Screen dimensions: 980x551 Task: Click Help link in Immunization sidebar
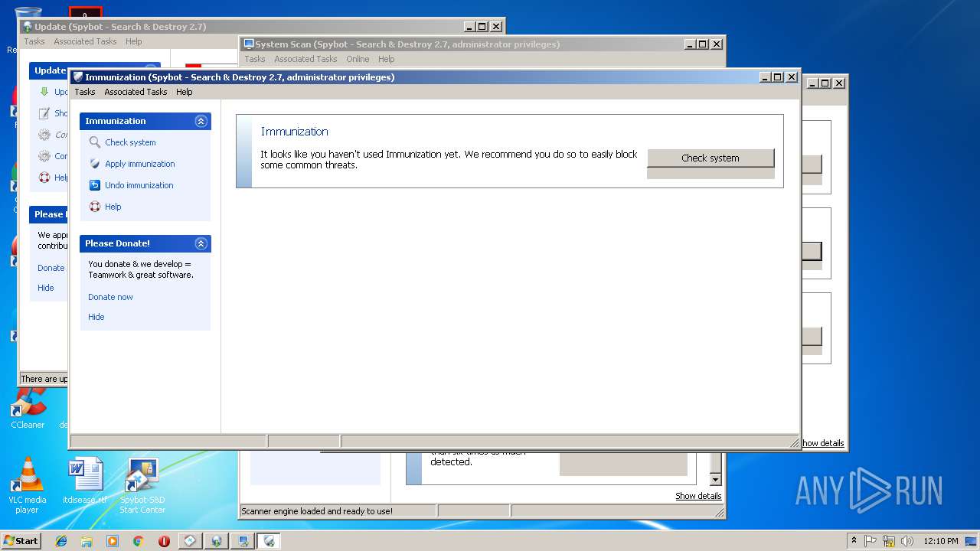[113, 207]
